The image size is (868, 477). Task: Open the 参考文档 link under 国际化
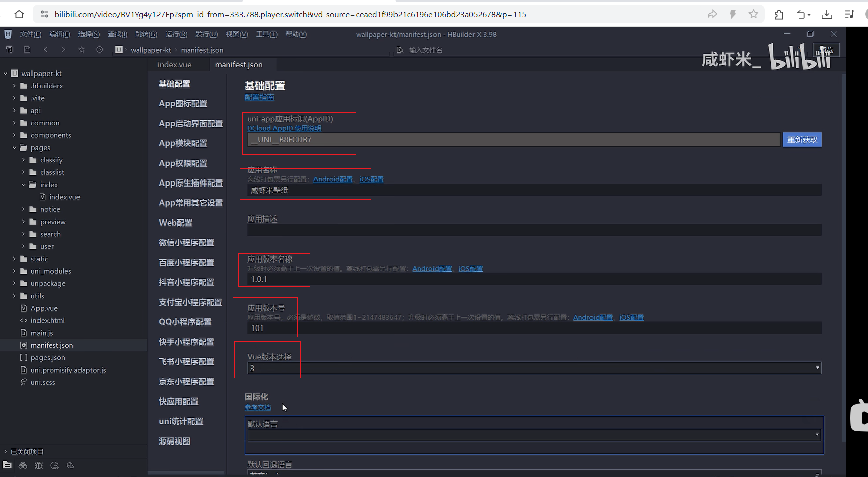tap(258, 407)
